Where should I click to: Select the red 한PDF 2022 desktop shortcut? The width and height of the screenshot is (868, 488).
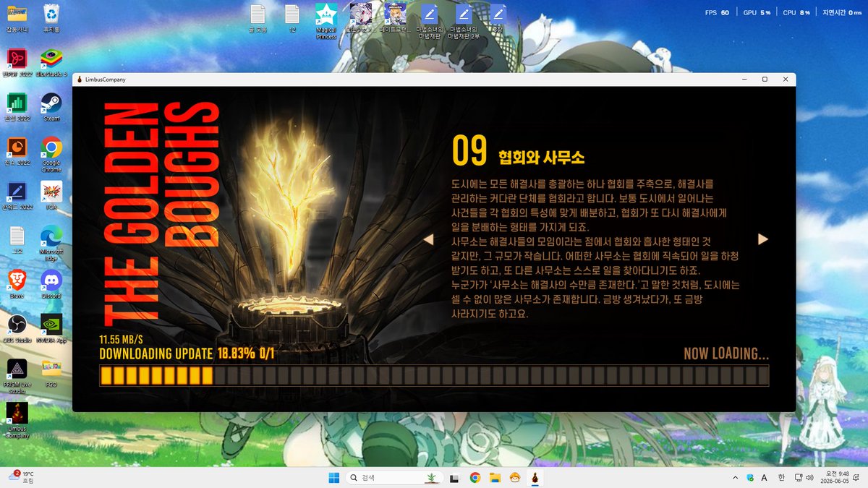tap(17, 63)
